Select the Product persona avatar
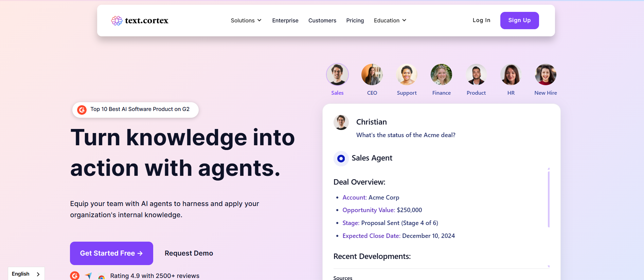 [x=476, y=74]
